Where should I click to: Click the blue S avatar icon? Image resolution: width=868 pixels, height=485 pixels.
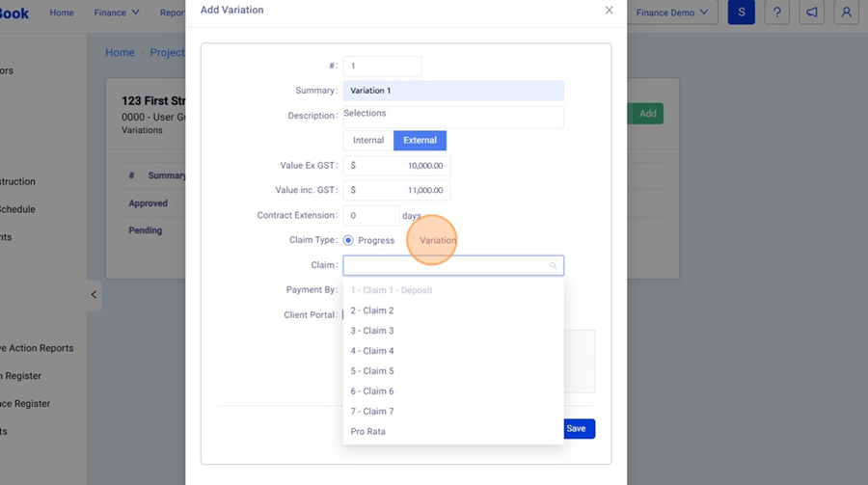[741, 13]
